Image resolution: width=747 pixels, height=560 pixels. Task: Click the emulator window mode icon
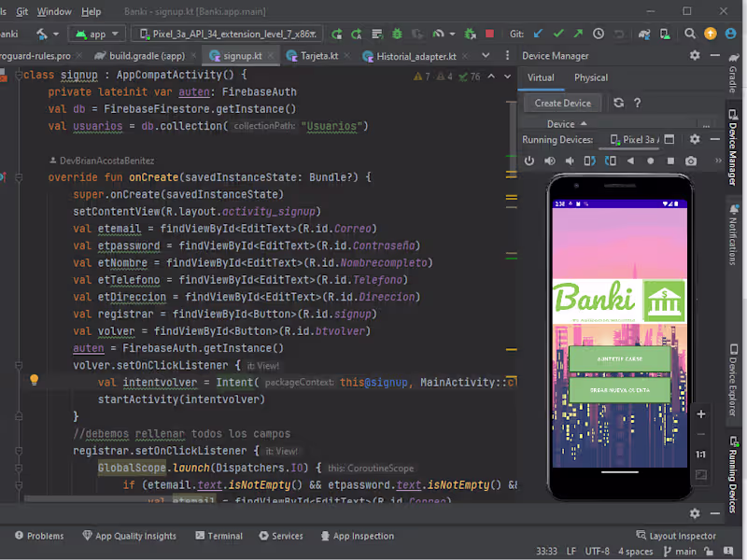[669, 139]
